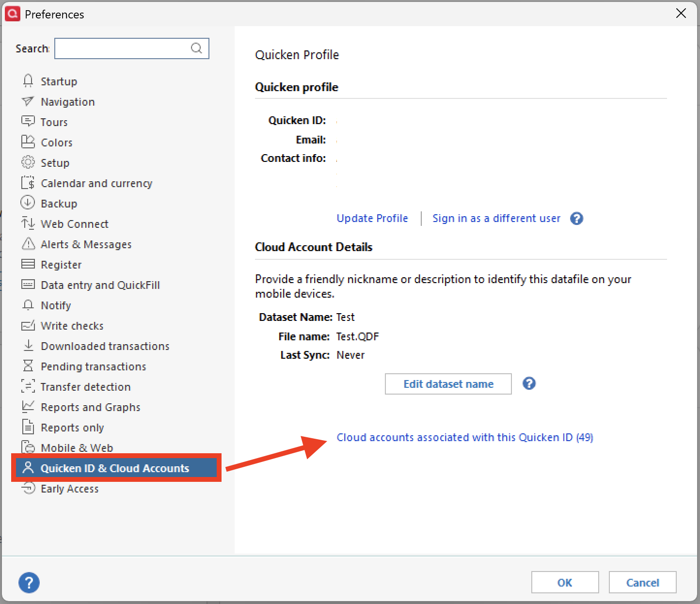Go to Mobile & Web preferences
The image size is (700, 604).
[77, 448]
